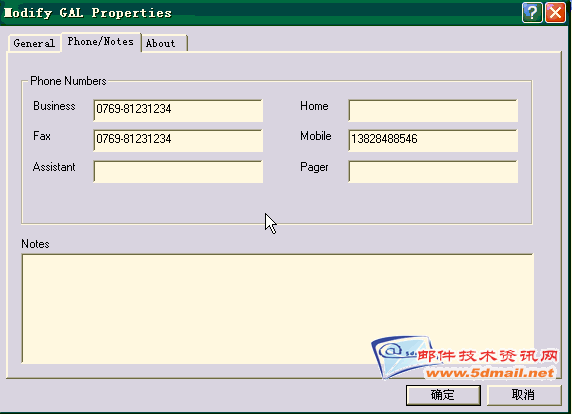Click the Notes label

[35, 244]
